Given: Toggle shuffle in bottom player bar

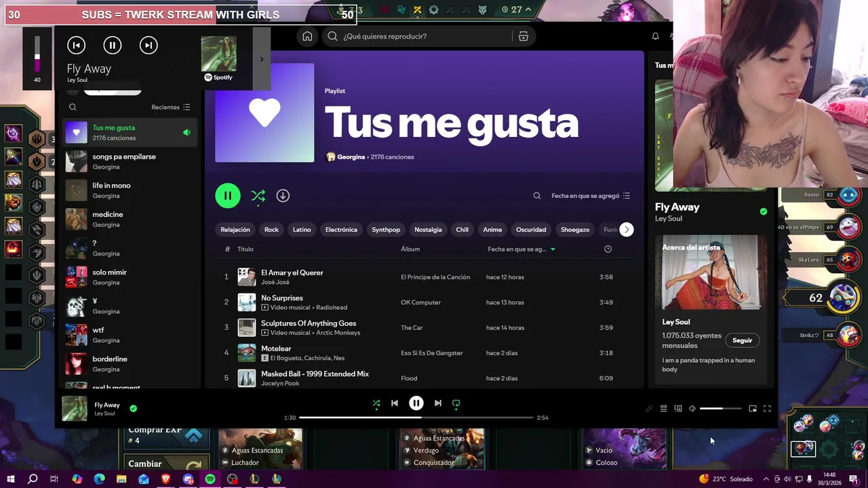Looking at the screenshot, I should click(x=376, y=403).
